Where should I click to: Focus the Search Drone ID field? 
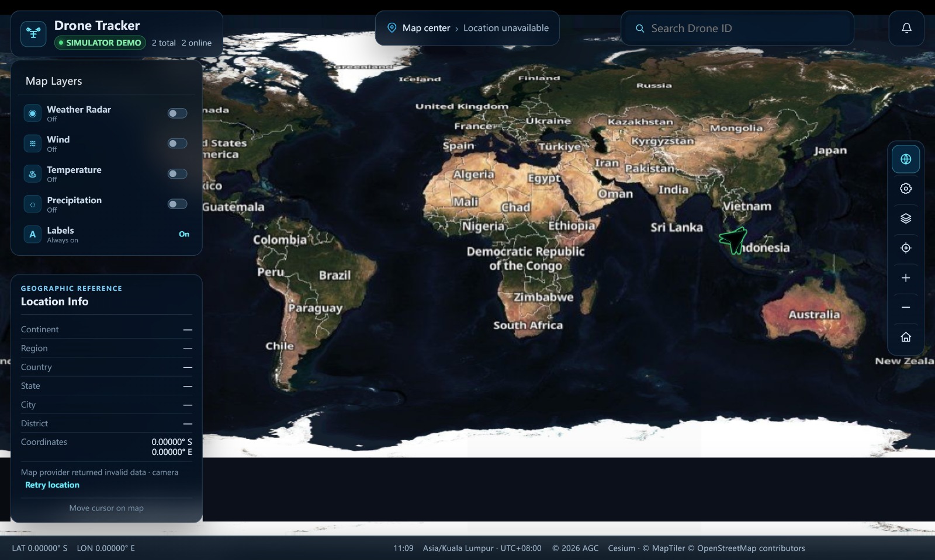pos(737,28)
